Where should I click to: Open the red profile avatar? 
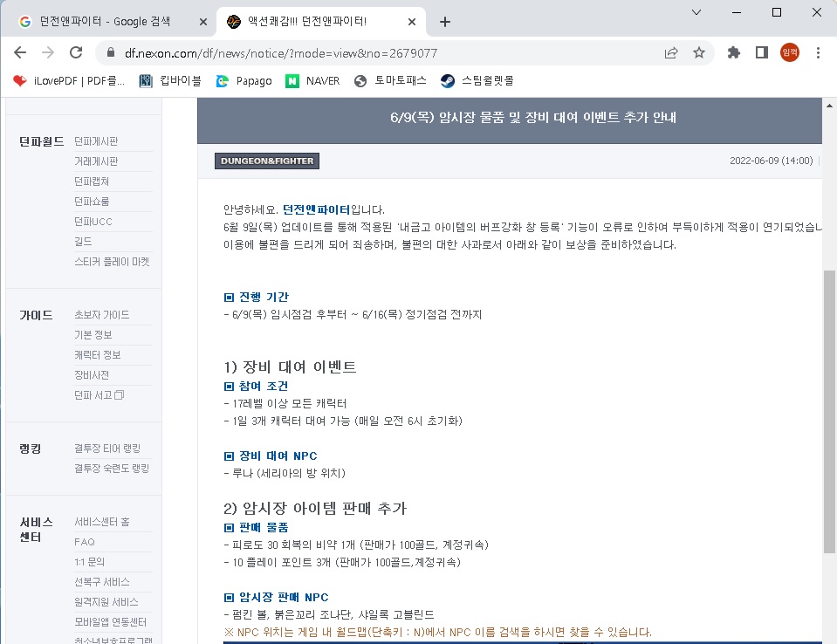point(790,52)
